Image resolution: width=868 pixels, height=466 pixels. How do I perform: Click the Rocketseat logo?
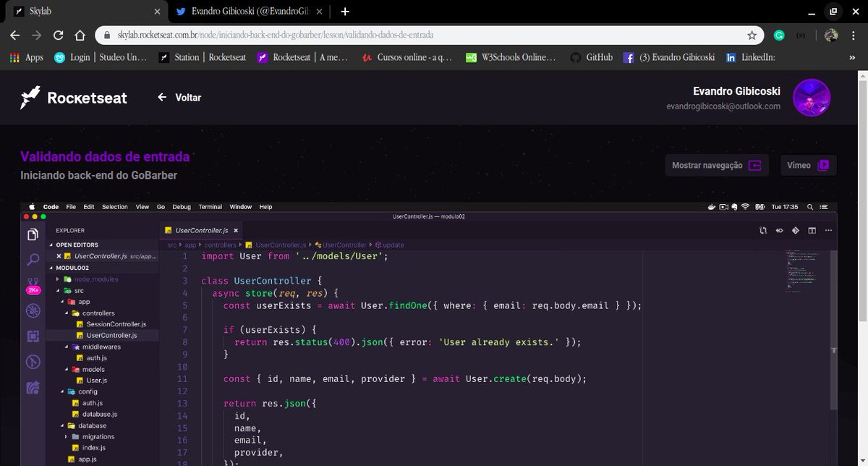point(74,98)
